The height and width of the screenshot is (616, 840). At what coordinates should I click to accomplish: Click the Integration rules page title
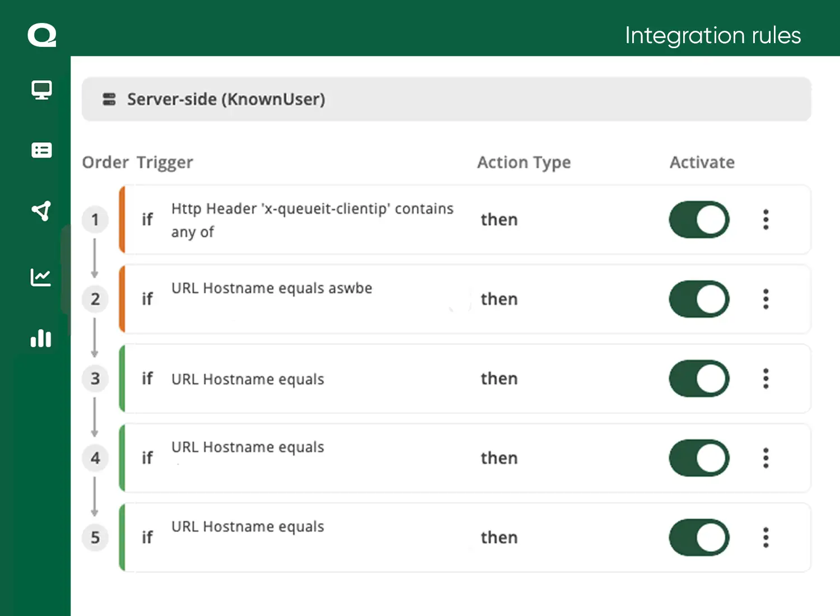(713, 36)
